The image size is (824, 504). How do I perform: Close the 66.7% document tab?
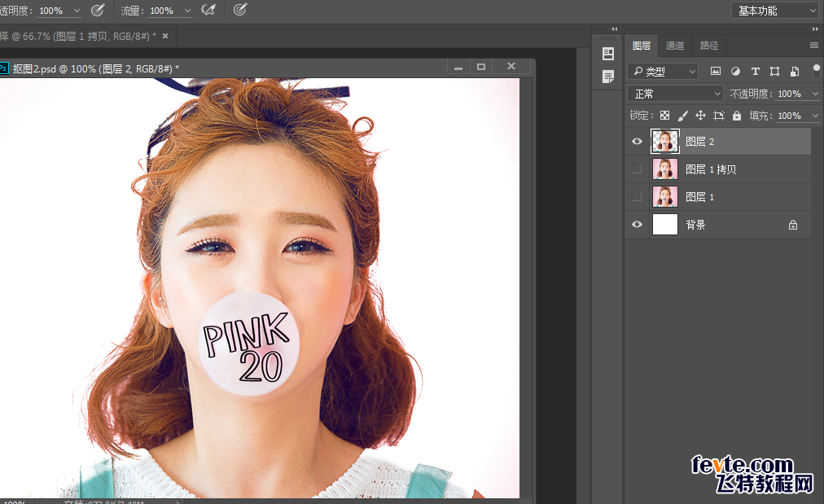[165, 36]
